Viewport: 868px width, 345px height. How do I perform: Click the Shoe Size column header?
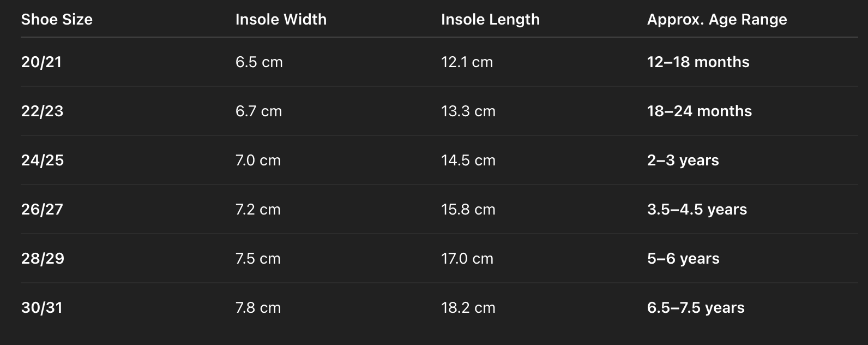click(57, 20)
